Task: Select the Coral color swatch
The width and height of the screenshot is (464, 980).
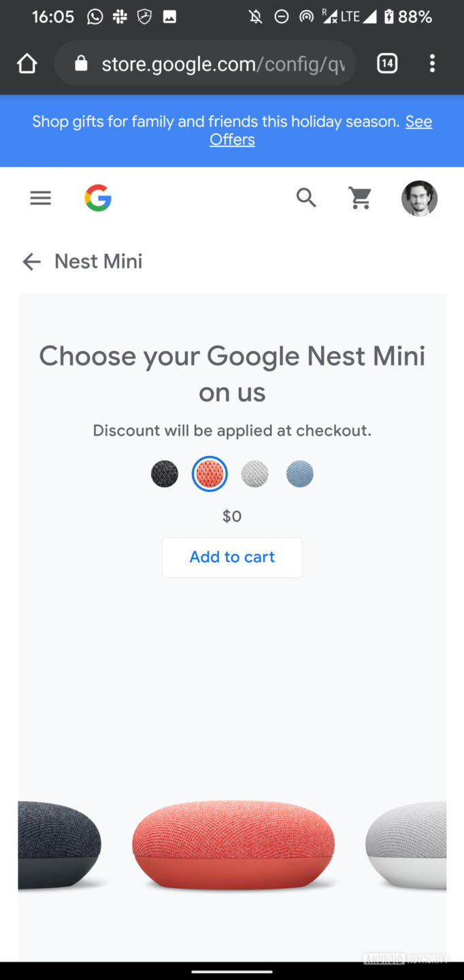Action: coord(209,474)
